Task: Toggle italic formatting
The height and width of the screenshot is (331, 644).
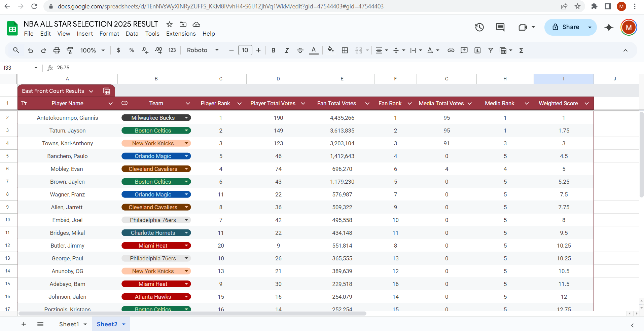Action: [x=287, y=50]
